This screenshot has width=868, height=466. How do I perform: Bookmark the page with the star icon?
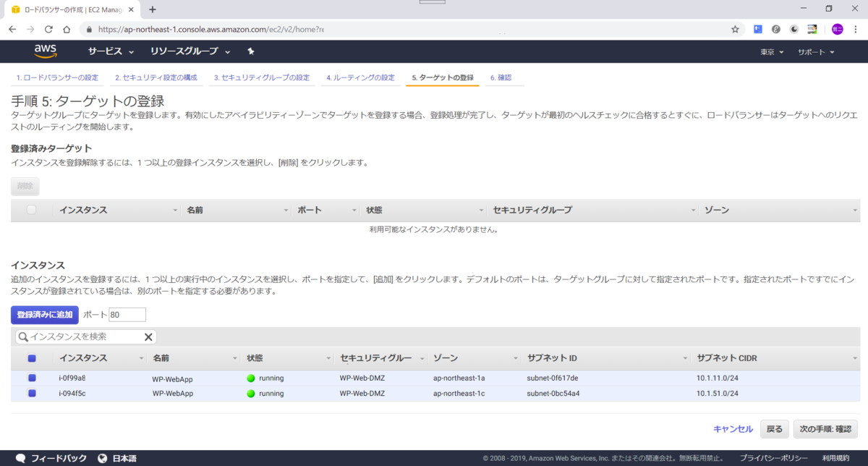click(x=734, y=30)
